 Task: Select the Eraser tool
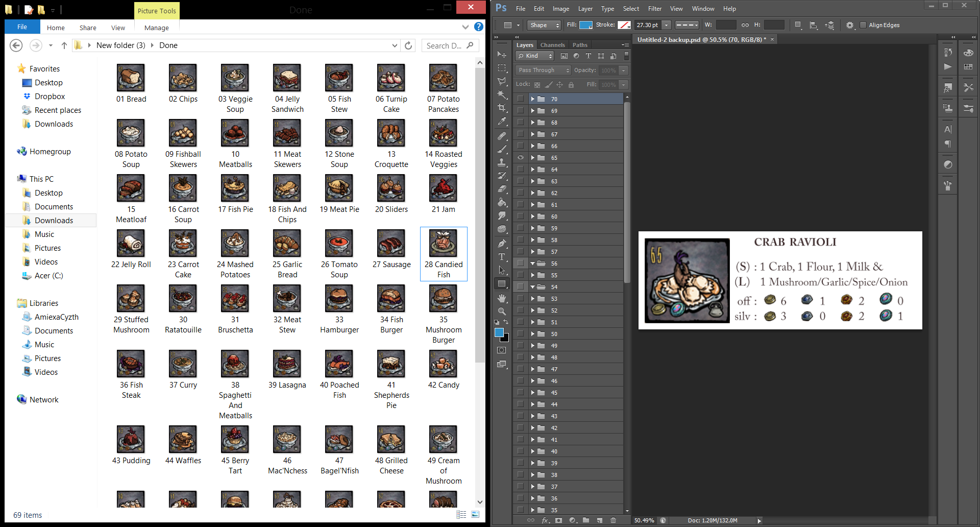[x=502, y=188]
